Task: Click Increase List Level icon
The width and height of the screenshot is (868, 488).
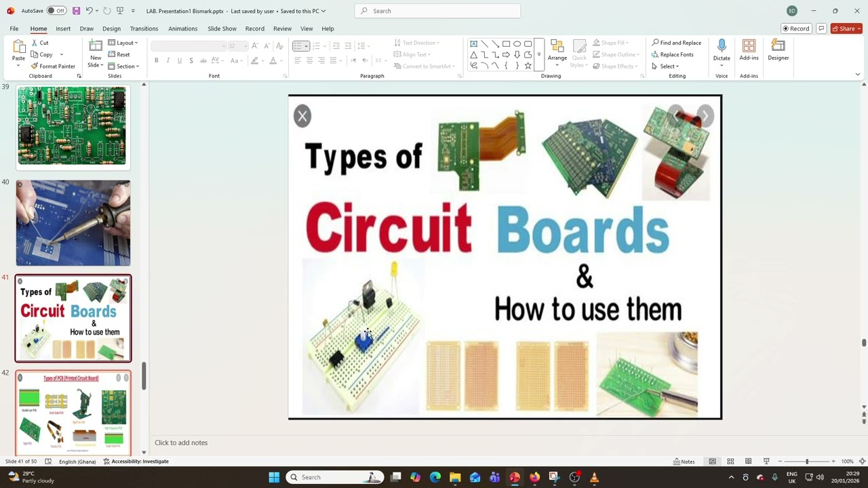Action: [348, 45]
